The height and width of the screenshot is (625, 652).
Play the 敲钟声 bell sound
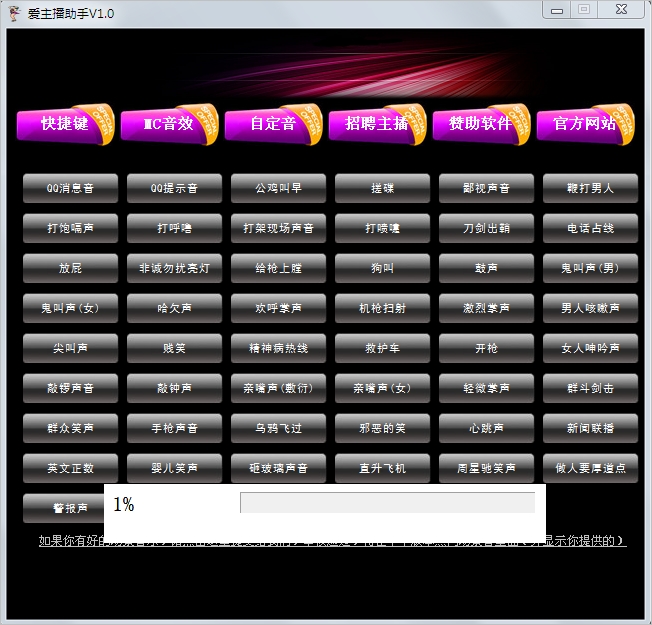[x=174, y=388]
